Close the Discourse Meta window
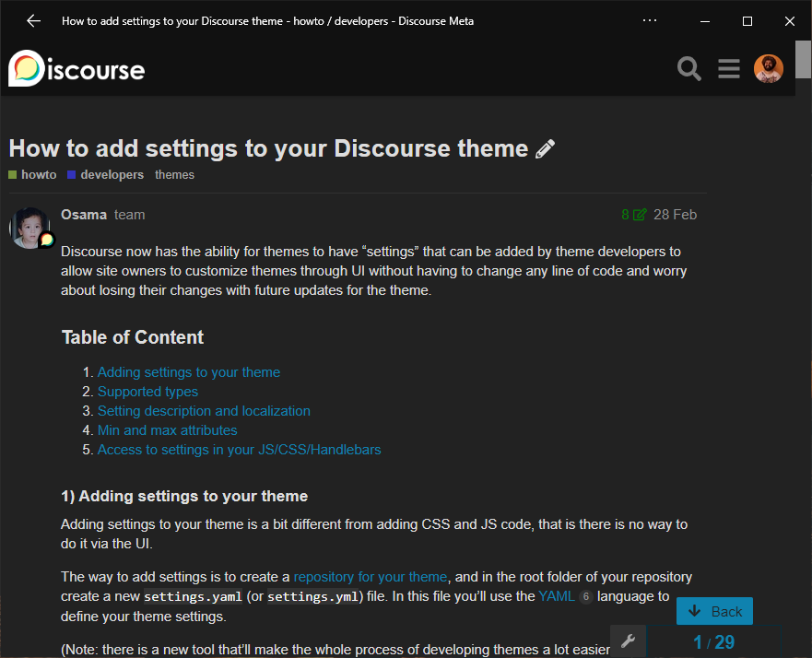The image size is (812, 658). pyautogui.click(x=789, y=21)
